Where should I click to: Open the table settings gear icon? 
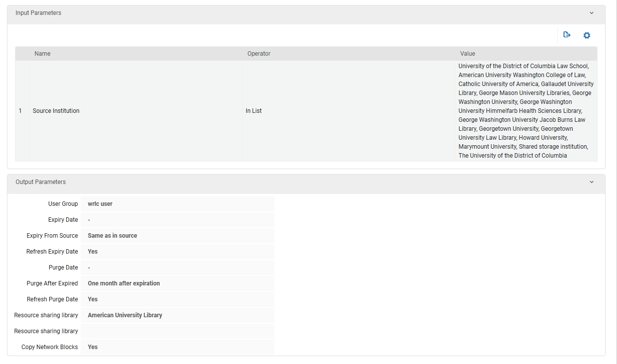tap(587, 35)
